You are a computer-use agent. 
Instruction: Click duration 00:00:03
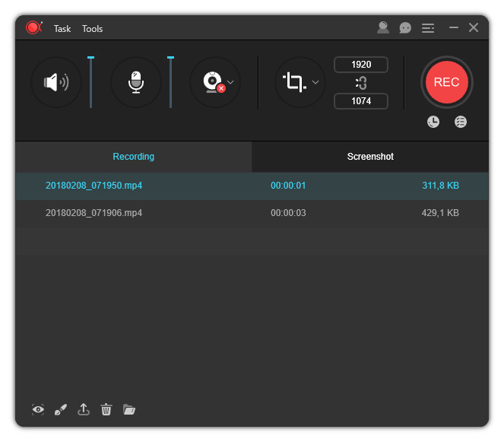pyautogui.click(x=288, y=213)
